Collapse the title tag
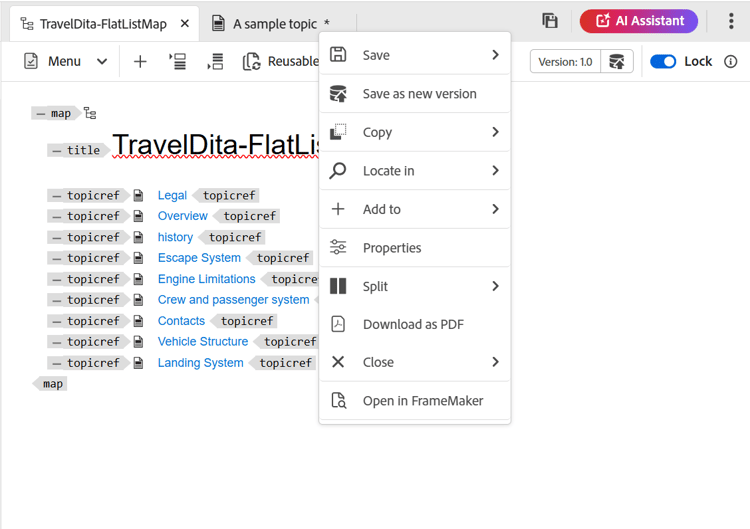The width and height of the screenshot is (750, 529). click(57, 151)
